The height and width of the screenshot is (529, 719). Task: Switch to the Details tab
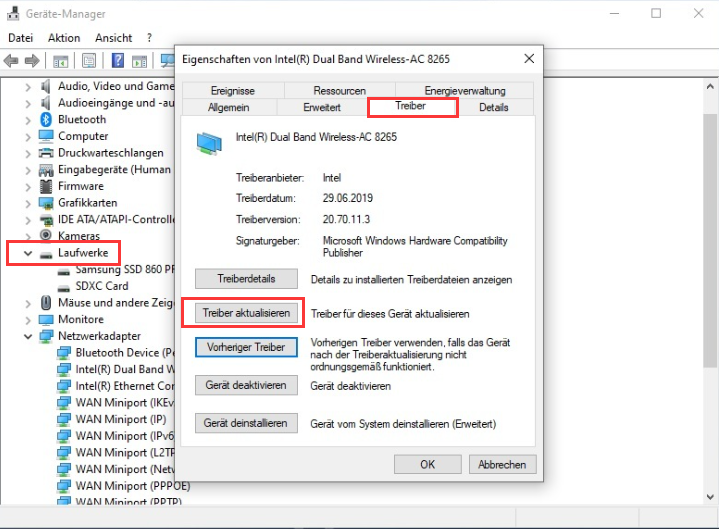[x=493, y=107]
